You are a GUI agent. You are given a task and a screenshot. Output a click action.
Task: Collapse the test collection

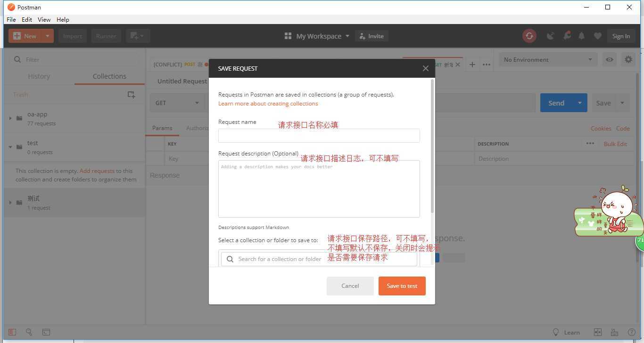click(x=10, y=147)
